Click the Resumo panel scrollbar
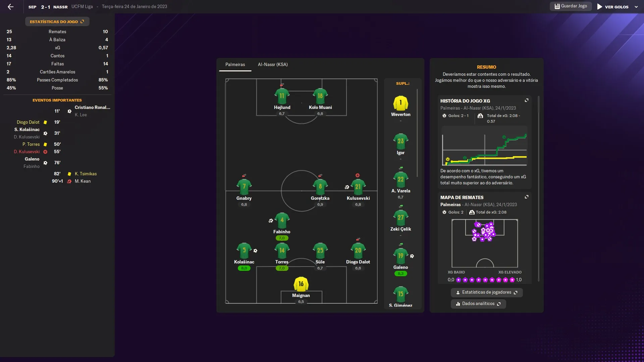This screenshot has height=362, width=644. point(539,189)
